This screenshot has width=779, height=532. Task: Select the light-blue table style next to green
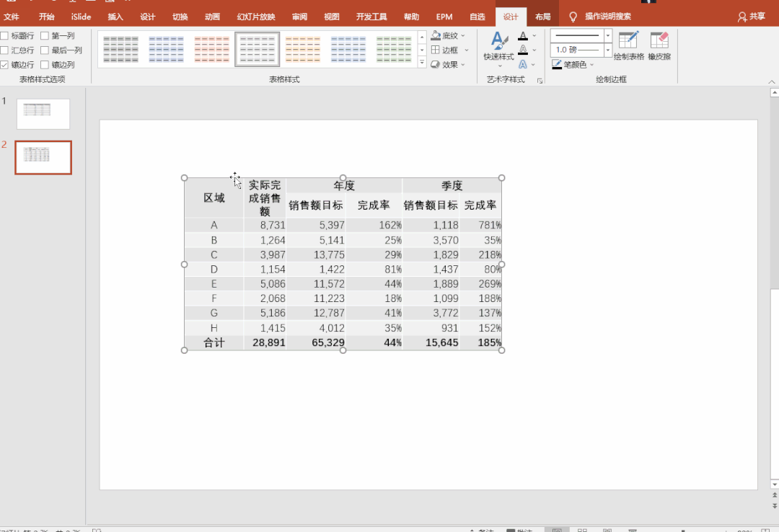[348, 49]
